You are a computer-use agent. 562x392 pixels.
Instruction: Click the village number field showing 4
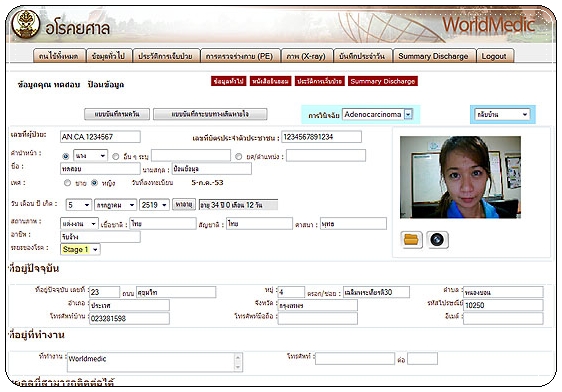pyautogui.click(x=291, y=292)
